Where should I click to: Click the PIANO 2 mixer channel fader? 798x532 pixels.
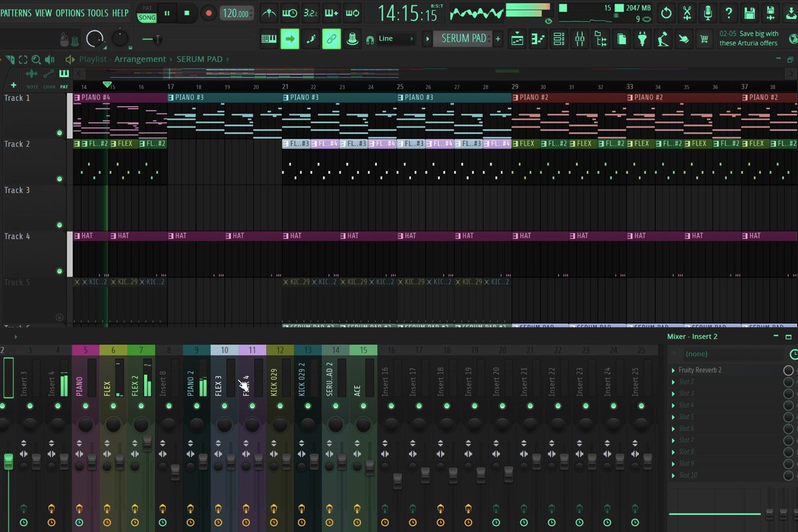pos(203,462)
